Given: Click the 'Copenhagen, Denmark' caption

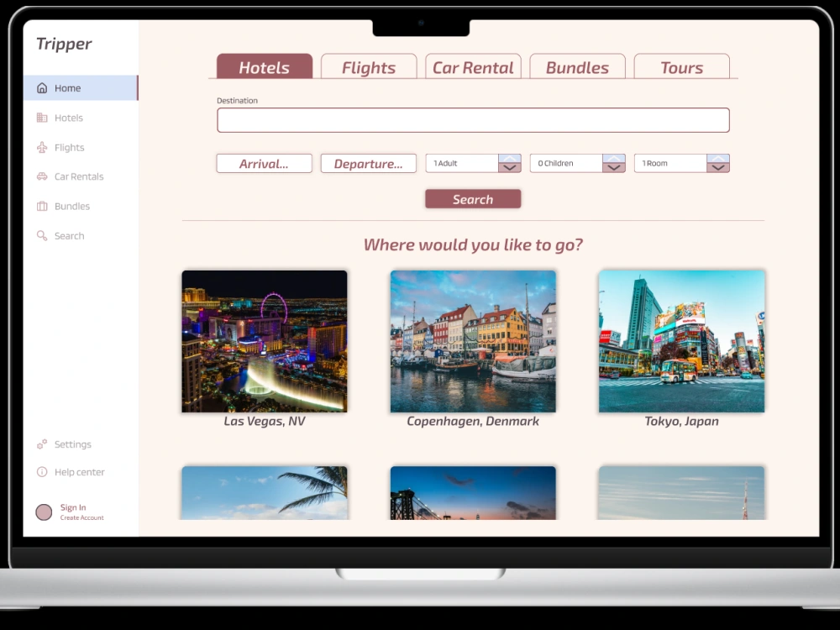Looking at the screenshot, I should point(473,421).
